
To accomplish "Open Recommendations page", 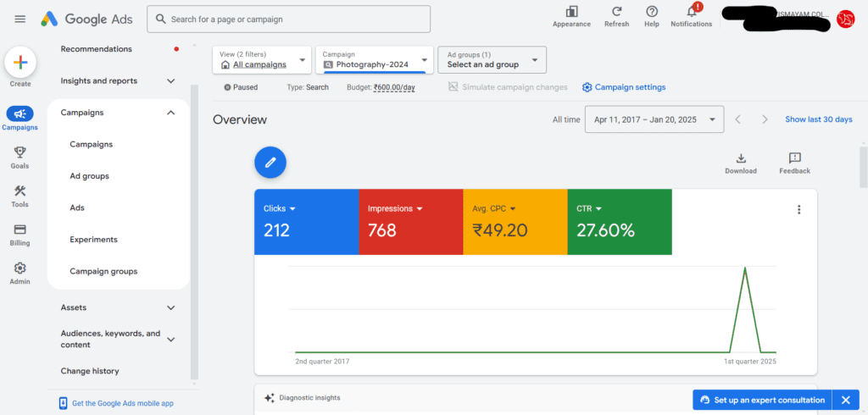I will point(97,48).
